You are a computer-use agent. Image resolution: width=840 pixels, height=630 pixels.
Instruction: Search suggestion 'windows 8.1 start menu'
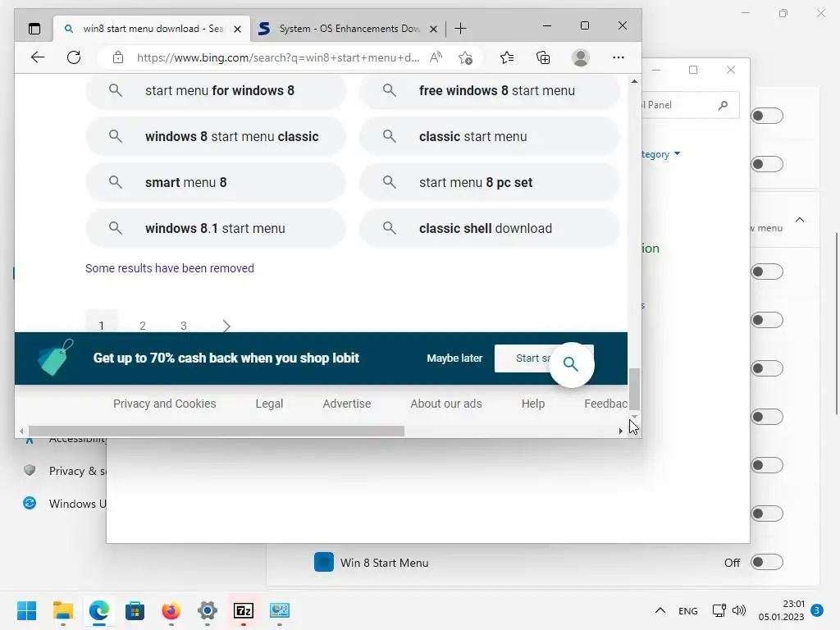pos(216,228)
